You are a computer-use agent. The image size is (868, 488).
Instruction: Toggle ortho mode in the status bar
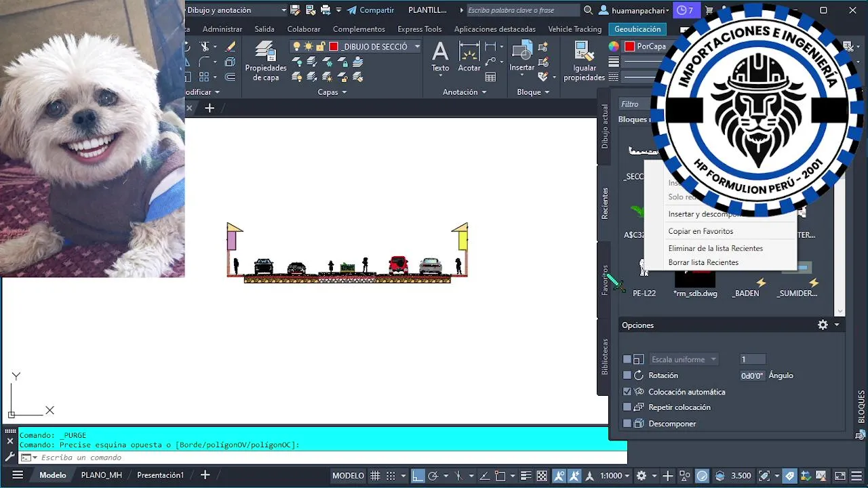coord(418,476)
